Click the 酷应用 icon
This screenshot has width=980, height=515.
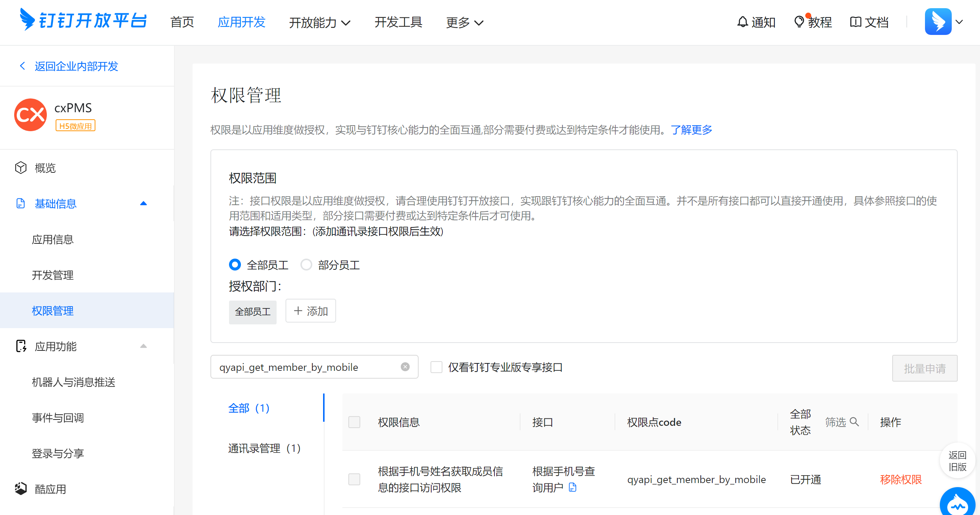tap(21, 489)
